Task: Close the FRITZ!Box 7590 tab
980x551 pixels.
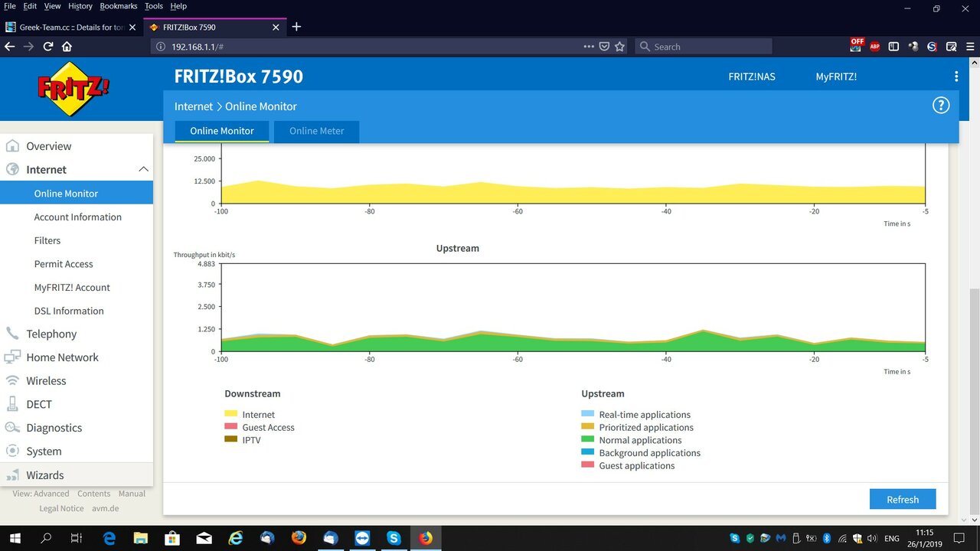Action: tap(274, 27)
